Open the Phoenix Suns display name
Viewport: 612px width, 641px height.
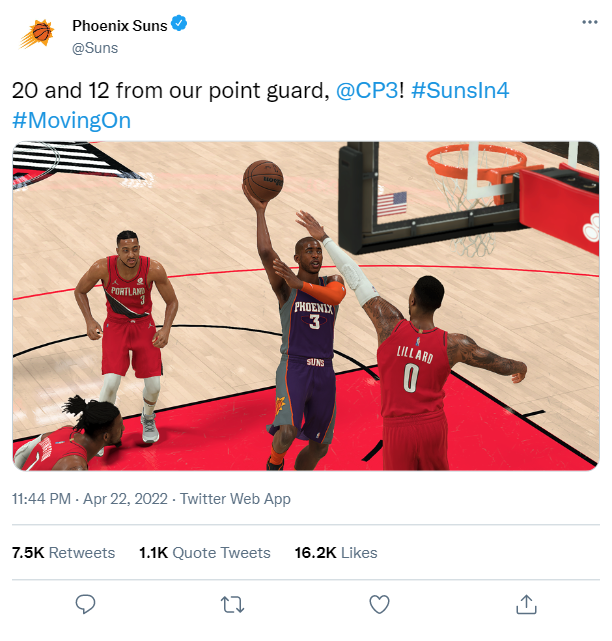point(120,26)
